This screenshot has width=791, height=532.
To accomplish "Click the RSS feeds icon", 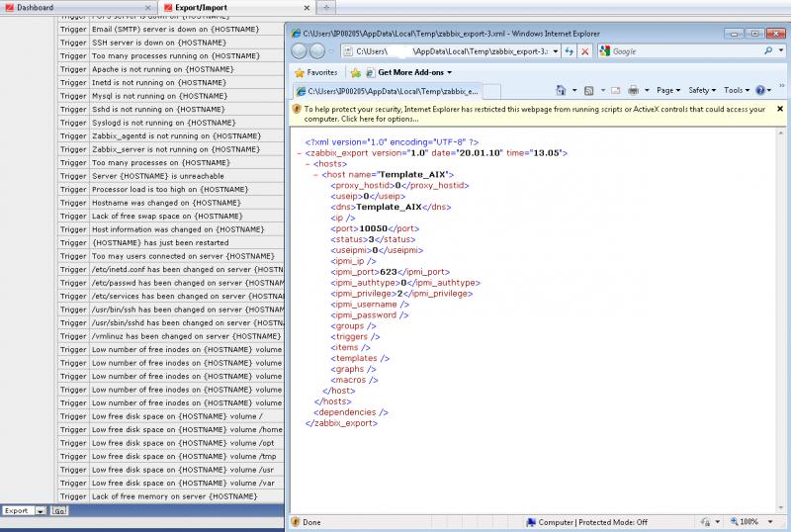I will tap(589, 90).
